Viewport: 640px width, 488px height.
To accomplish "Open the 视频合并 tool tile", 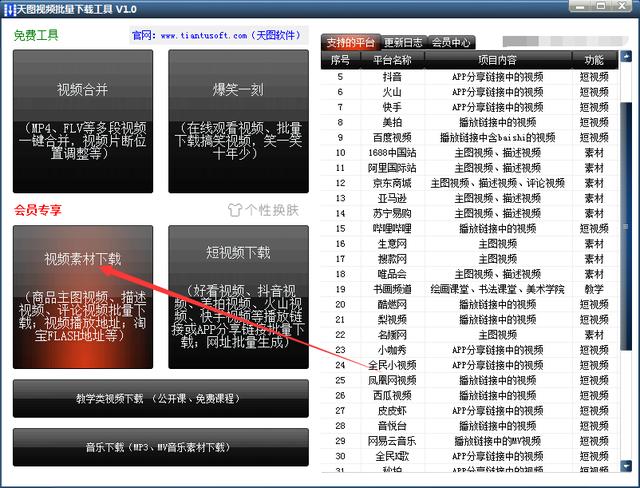I will click(83, 121).
